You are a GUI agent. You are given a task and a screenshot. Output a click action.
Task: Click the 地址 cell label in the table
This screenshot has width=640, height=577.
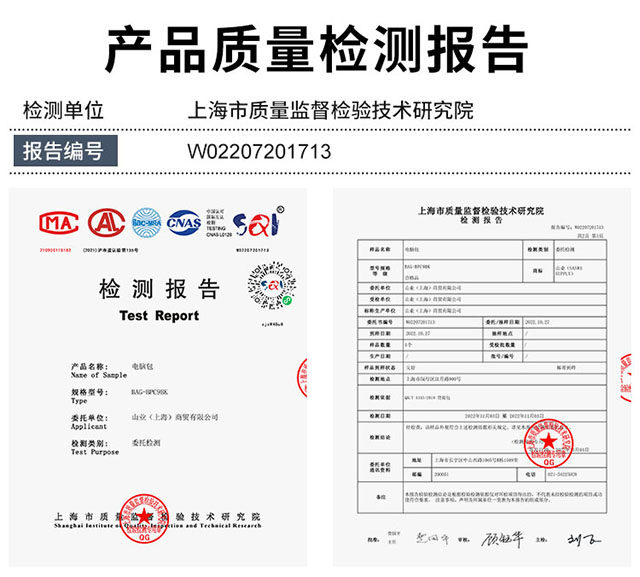tap(417, 460)
